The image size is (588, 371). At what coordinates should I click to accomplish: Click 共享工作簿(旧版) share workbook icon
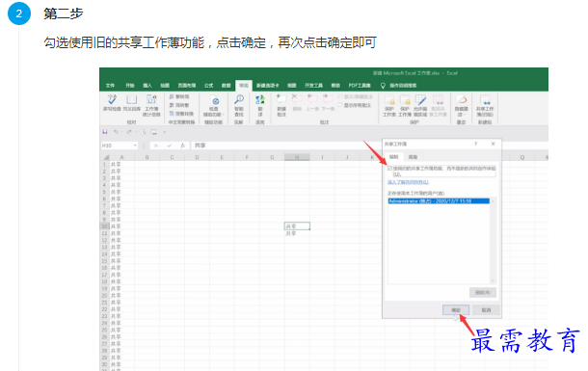point(485,105)
